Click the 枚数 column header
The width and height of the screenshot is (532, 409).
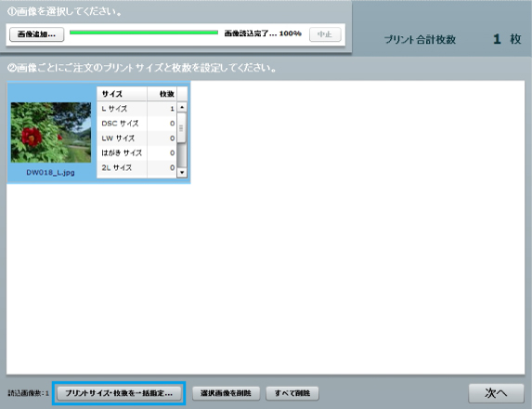162,94
